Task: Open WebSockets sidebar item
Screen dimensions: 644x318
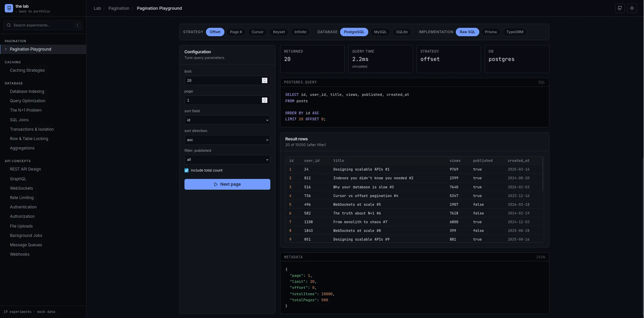Action: tap(21, 188)
